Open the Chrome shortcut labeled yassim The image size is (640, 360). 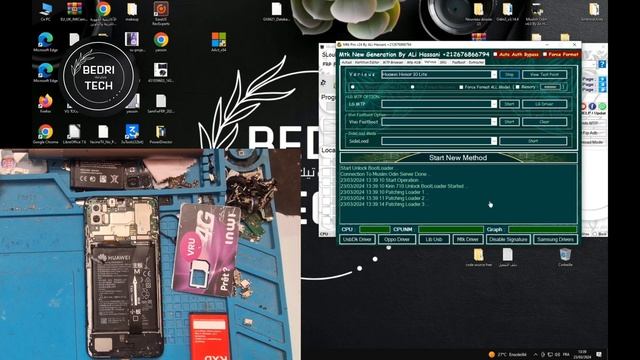point(161,42)
